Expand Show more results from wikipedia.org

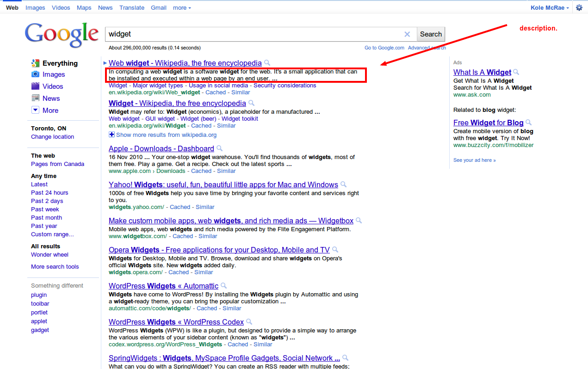pos(162,135)
